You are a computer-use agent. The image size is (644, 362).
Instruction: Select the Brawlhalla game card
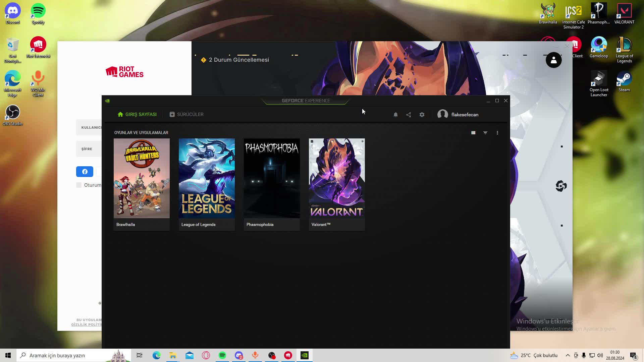[142, 184]
